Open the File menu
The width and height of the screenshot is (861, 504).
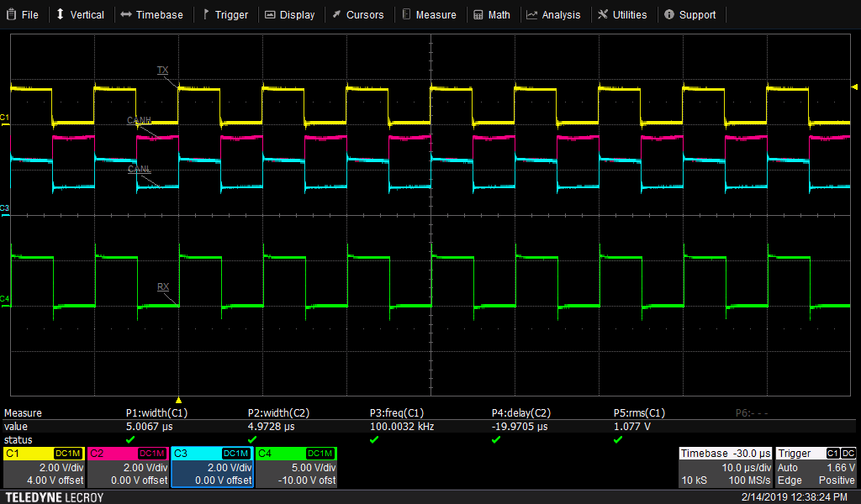coord(23,15)
